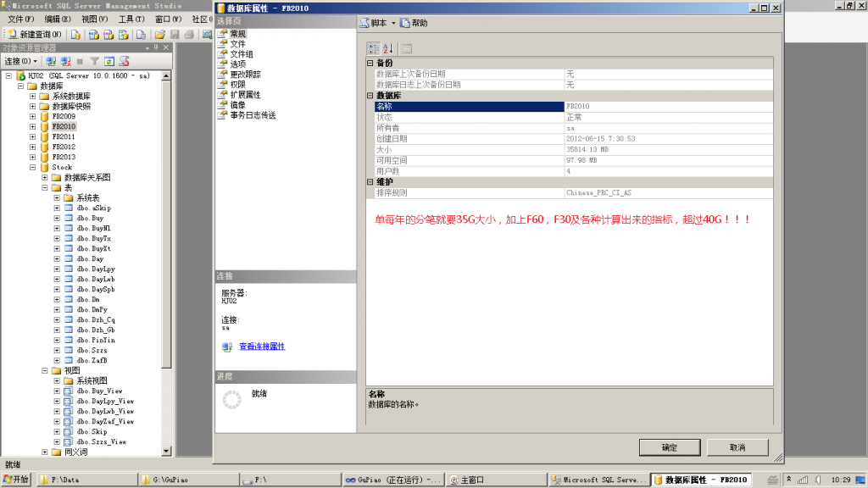Click the Stop icon in Object Explorer

(x=81, y=61)
